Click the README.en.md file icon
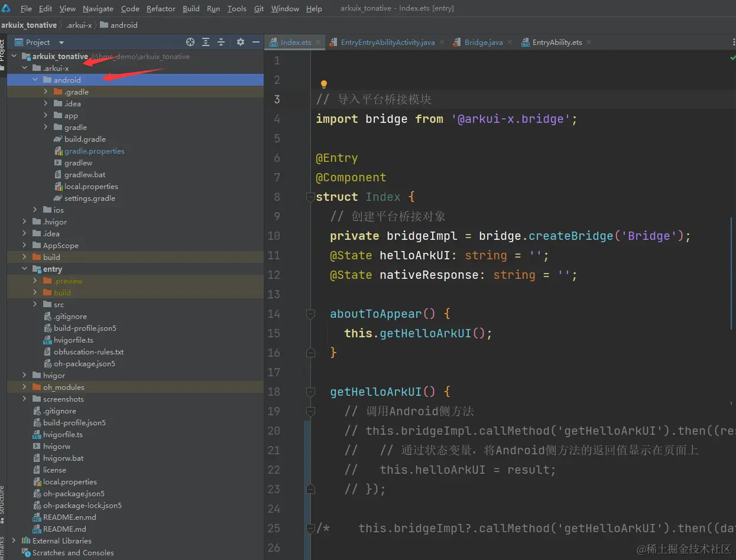 click(37, 517)
